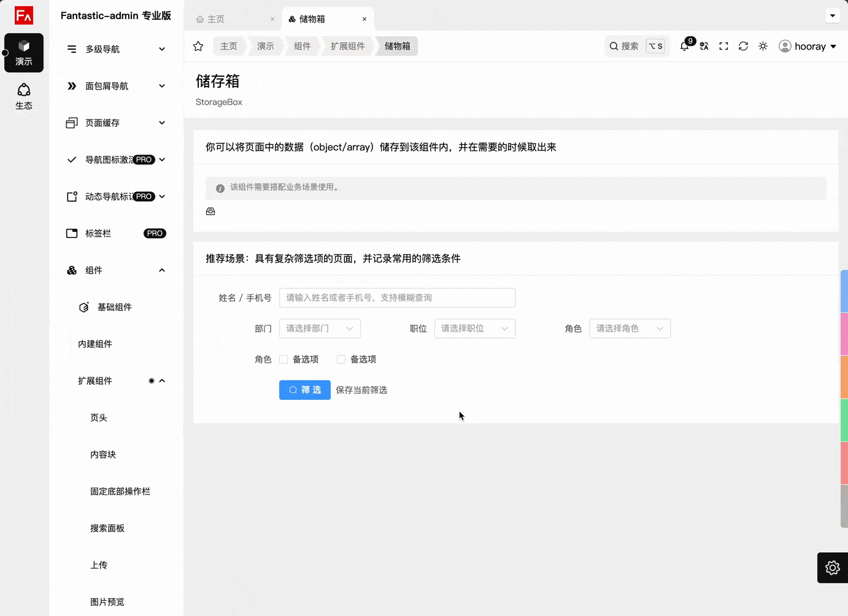This screenshot has height=616, width=848.
Task: Click 保存当前筛选 link
Action: tap(361, 390)
